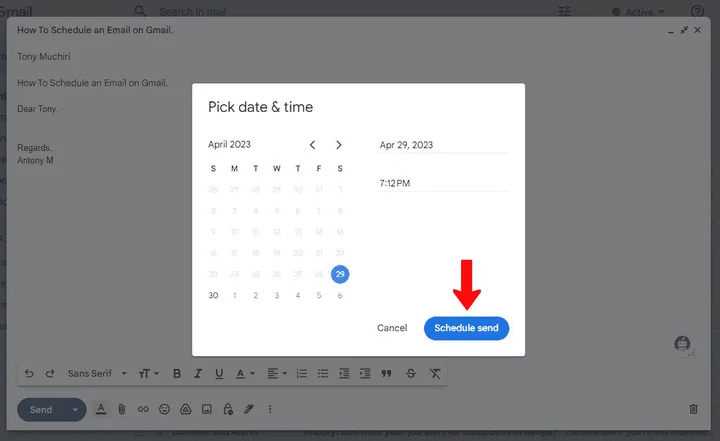Edit the 7:12 PM time field
Viewport: 720px width, 441px height.
pos(443,183)
